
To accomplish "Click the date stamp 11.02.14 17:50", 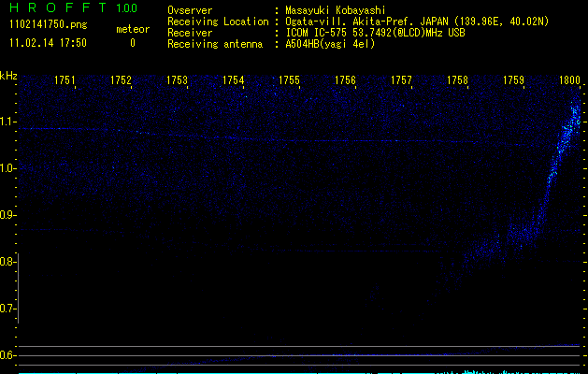I will (x=48, y=43).
